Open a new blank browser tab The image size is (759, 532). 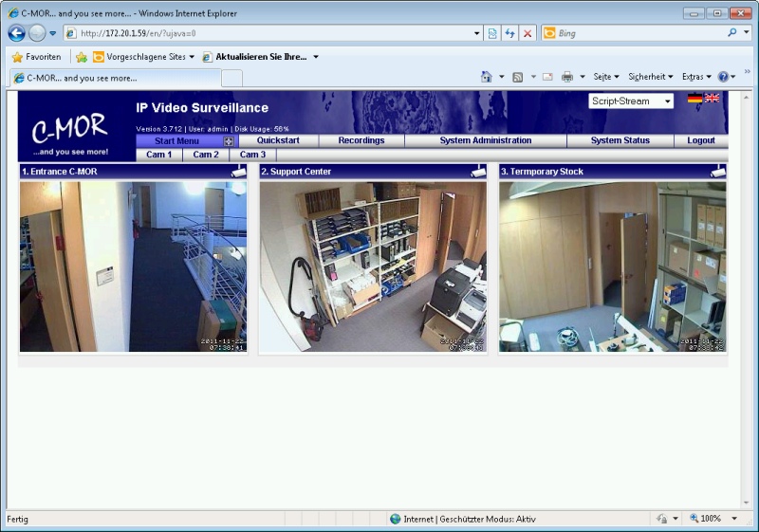(x=231, y=79)
